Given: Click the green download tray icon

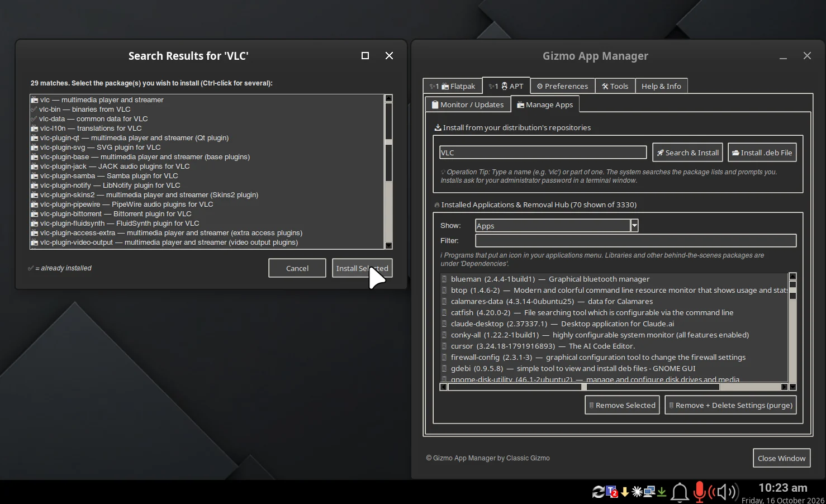Looking at the screenshot, I should (x=662, y=492).
